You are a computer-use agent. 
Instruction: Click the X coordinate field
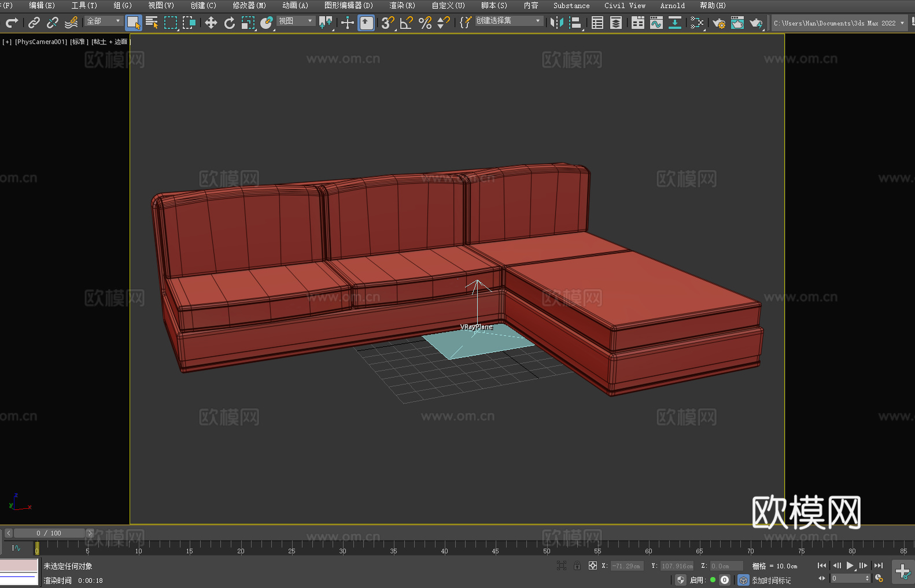[x=627, y=566]
